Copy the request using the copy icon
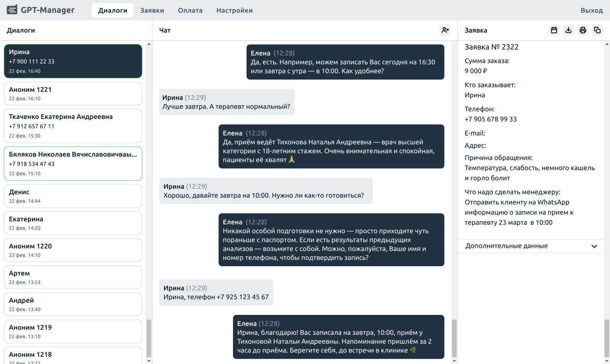 coord(597,30)
